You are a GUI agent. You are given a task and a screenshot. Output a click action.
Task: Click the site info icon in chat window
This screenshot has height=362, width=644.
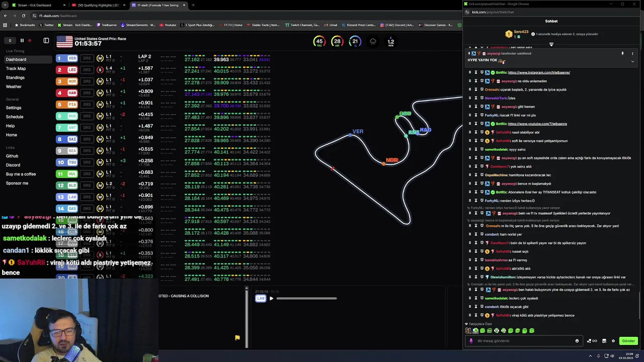pos(467,12)
